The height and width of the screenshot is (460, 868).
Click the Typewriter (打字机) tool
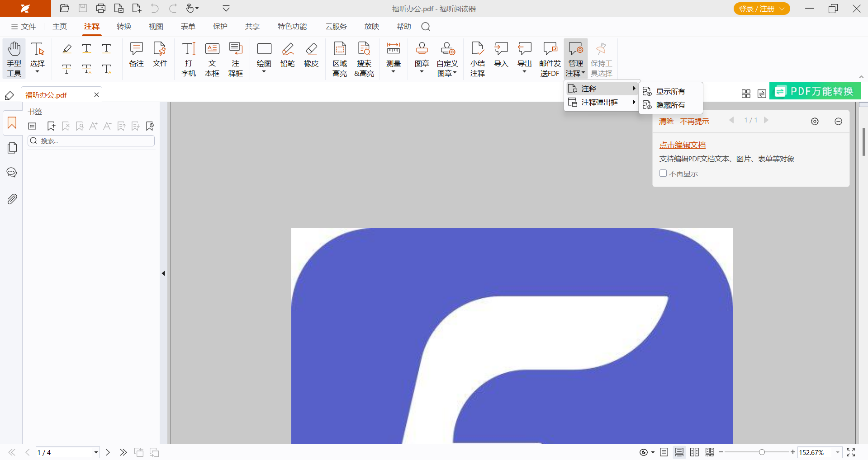tap(189, 59)
